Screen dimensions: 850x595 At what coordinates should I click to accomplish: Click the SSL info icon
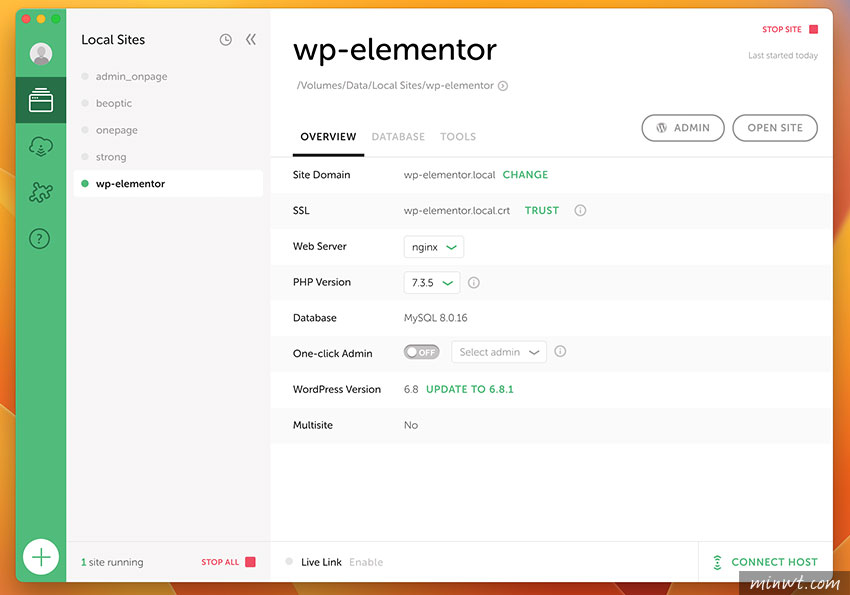coord(580,210)
